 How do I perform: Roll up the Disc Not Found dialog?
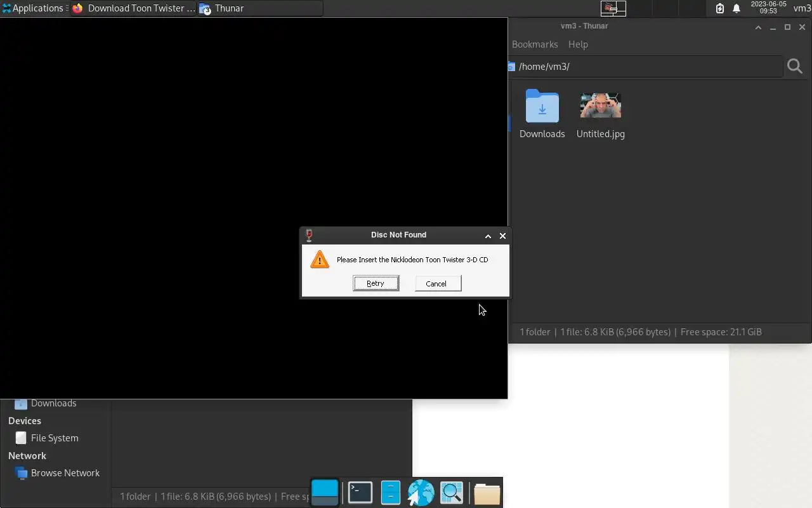[488, 236]
